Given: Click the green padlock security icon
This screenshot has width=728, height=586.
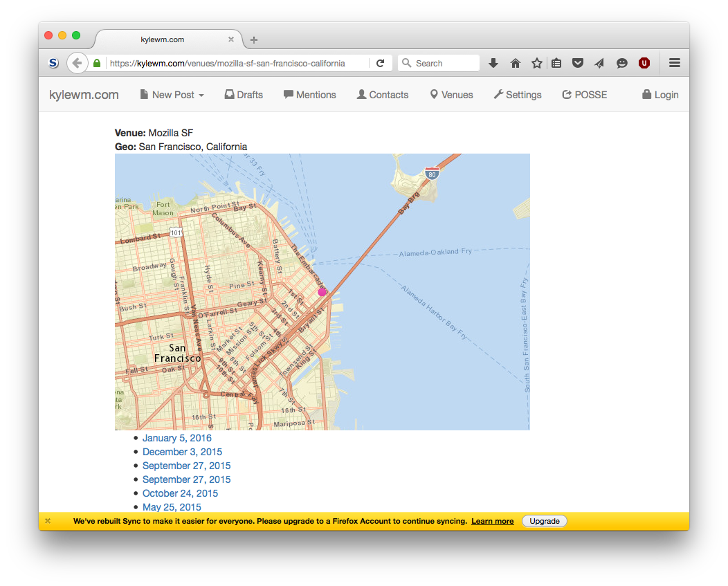Looking at the screenshot, I should click(97, 63).
